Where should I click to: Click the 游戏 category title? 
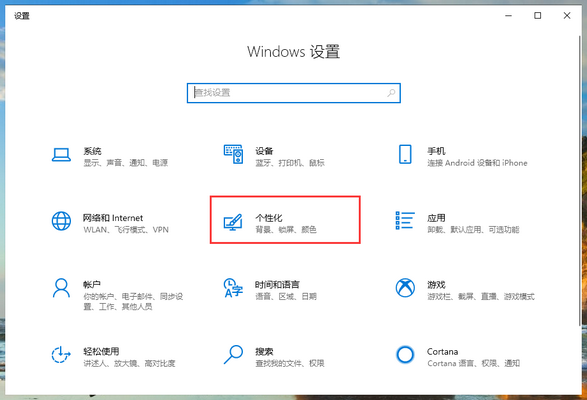[436, 285]
